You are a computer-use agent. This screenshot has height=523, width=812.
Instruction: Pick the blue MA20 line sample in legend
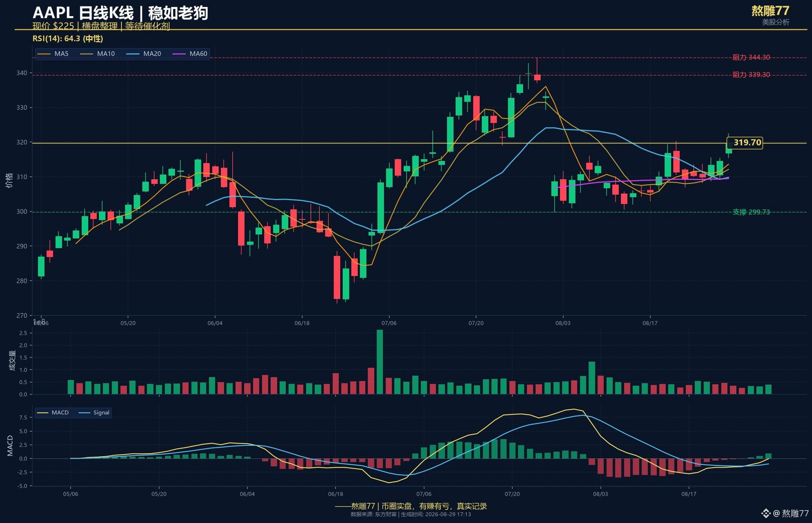coord(133,54)
